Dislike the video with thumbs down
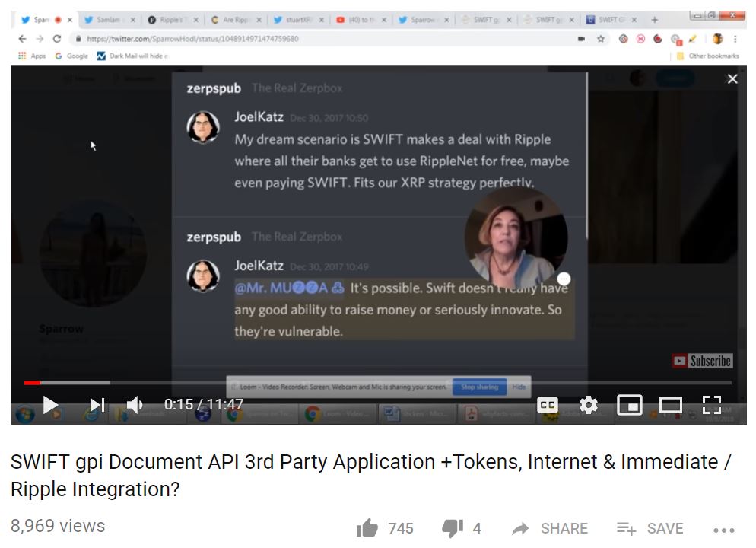The width and height of the screenshot is (756, 548). click(452, 528)
